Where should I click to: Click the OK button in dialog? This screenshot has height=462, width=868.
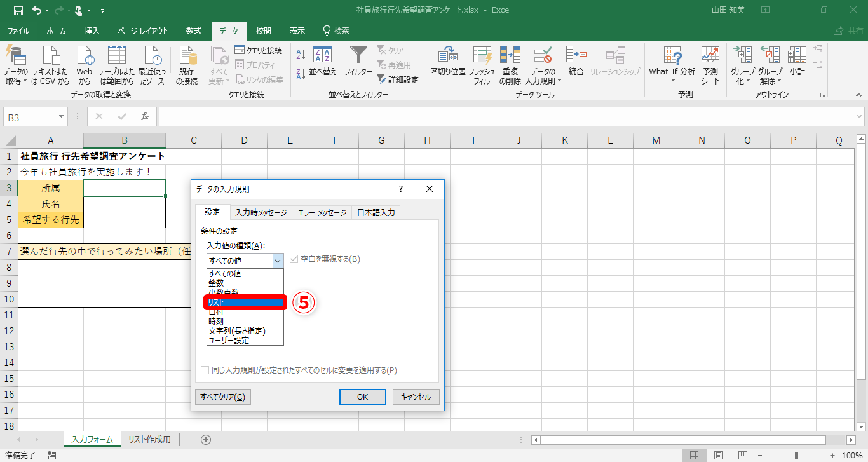363,397
